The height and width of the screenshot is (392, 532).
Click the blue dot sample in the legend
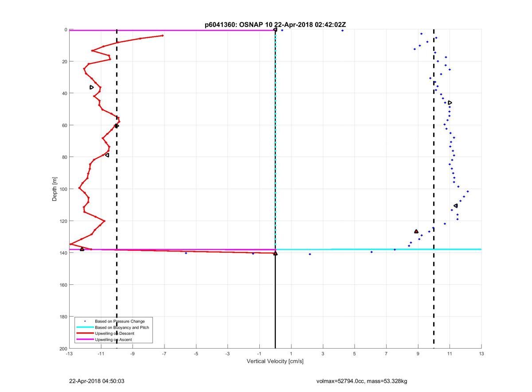85,321
